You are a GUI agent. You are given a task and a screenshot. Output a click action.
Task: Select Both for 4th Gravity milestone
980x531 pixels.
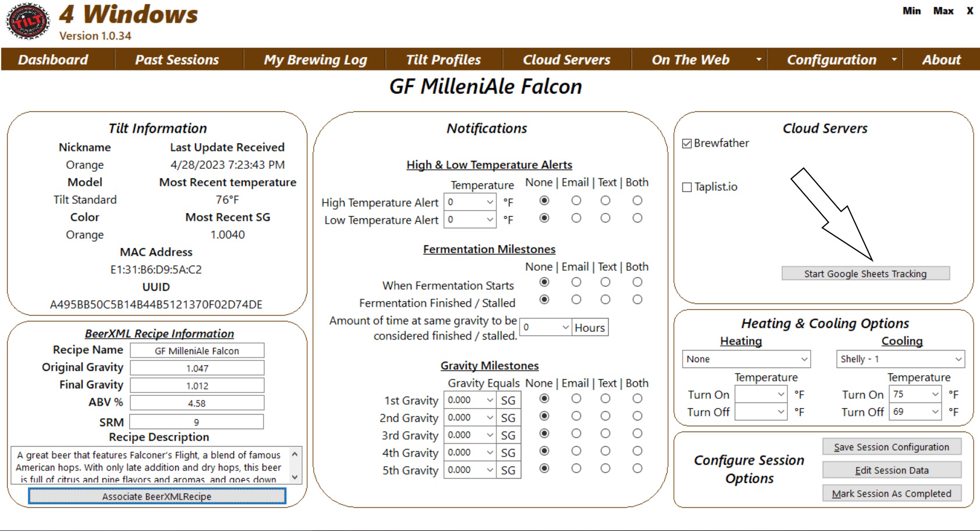click(x=637, y=451)
